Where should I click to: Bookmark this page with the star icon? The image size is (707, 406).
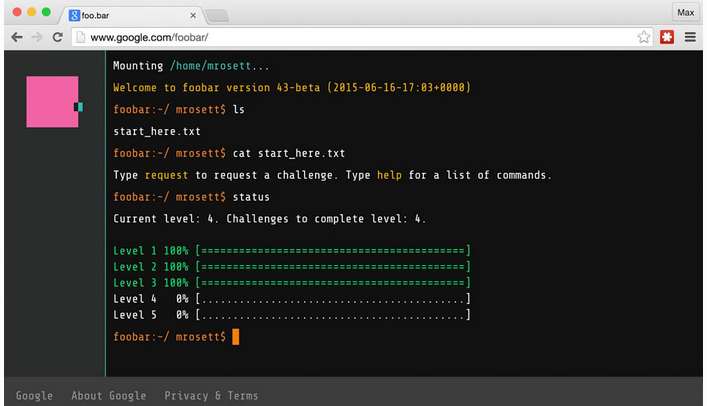tap(644, 37)
